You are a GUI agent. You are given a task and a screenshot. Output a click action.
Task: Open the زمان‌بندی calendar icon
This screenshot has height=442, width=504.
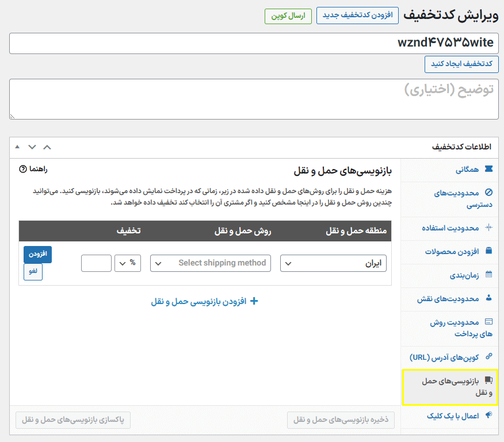489,273
